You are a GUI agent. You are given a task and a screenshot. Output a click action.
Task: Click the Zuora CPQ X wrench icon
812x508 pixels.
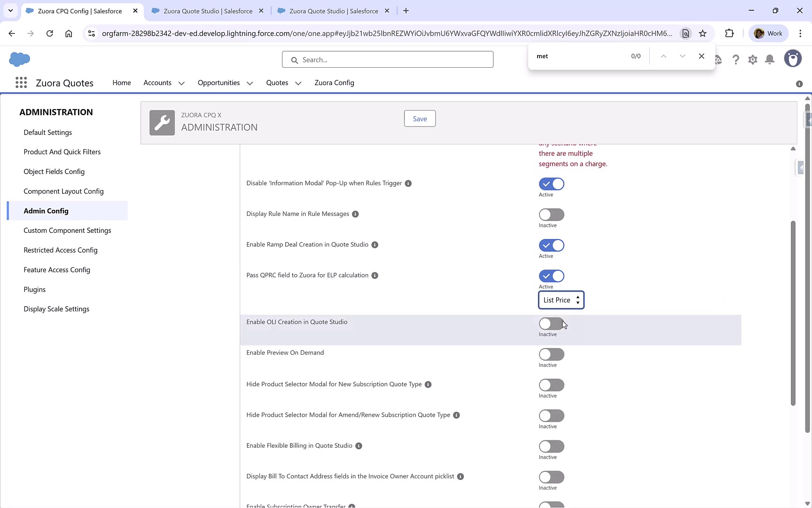tap(162, 122)
